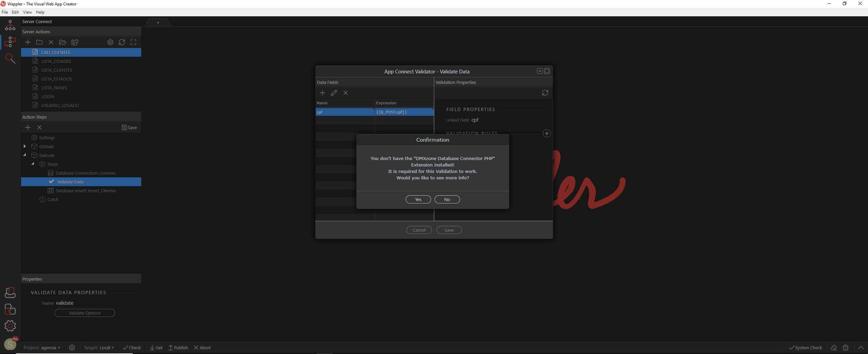Open the App Structure icon in sidebar
Viewport: 868px width, 354px height.
(x=10, y=25)
